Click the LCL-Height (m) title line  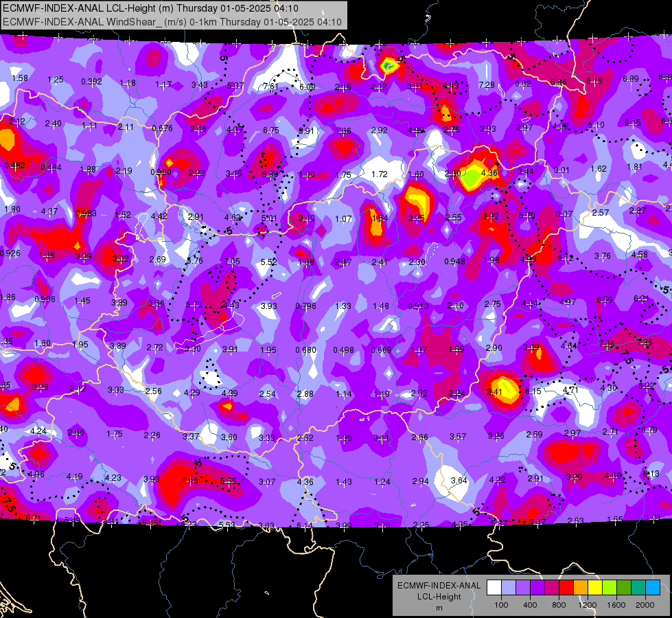[150, 8]
